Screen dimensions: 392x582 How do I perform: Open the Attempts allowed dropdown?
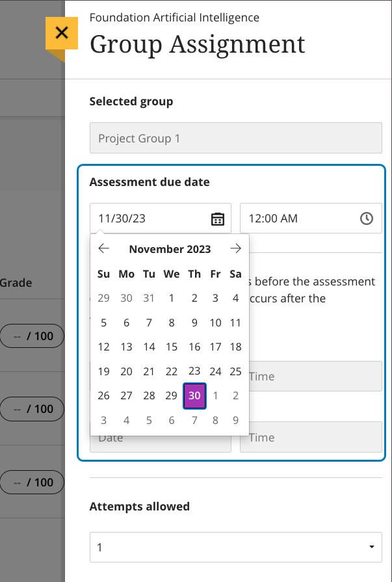(235, 546)
